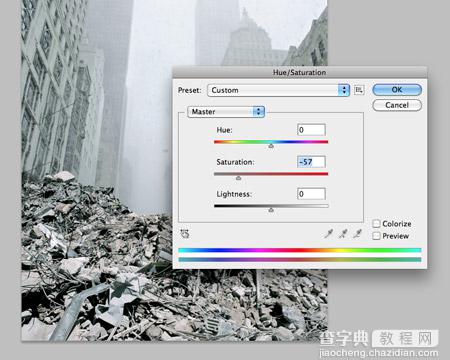Select the first eyedropper tool

(329, 234)
